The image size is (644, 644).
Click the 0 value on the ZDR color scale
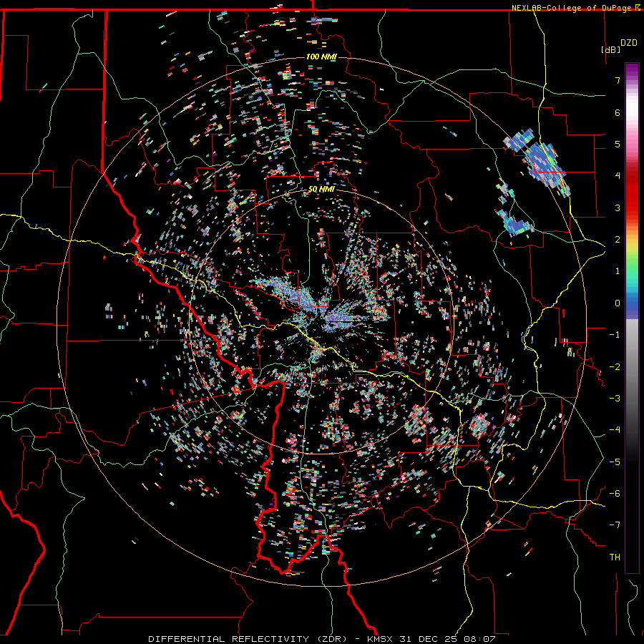618,303
